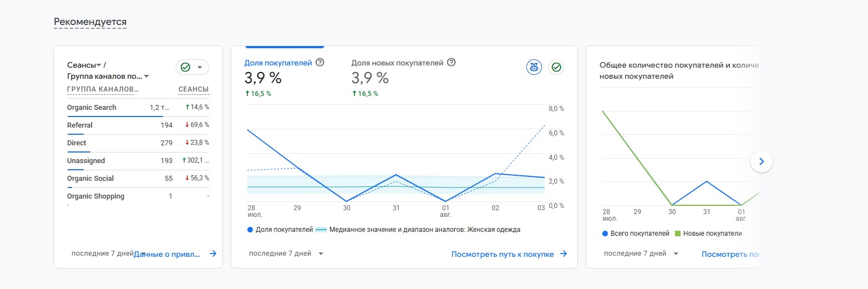Open последние 7 дней dropdown in buyers card
This screenshot has width=868, height=289.
pyautogui.click(x=286, y=253)
